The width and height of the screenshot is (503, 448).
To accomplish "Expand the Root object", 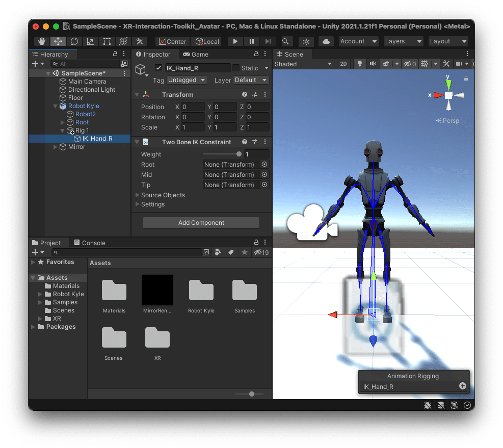I will coord(62,122).
